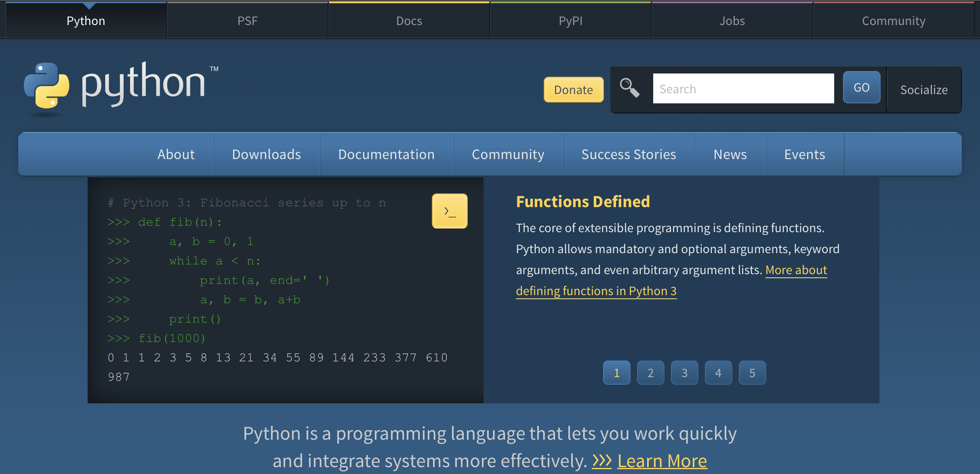This screenshot has width=980, height=474.
Task: Open the PSF tab
Action: click(247, 21)
